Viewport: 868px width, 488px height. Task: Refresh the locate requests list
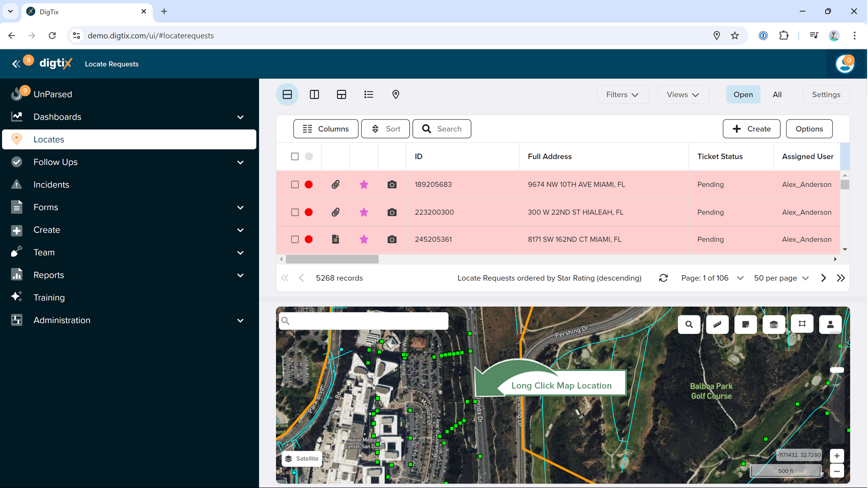tap(663, 278)
